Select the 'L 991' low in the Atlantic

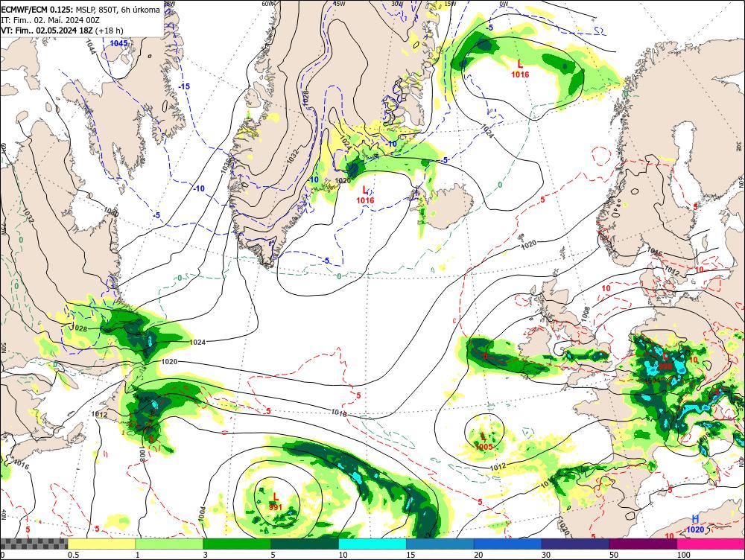point(275,502)
